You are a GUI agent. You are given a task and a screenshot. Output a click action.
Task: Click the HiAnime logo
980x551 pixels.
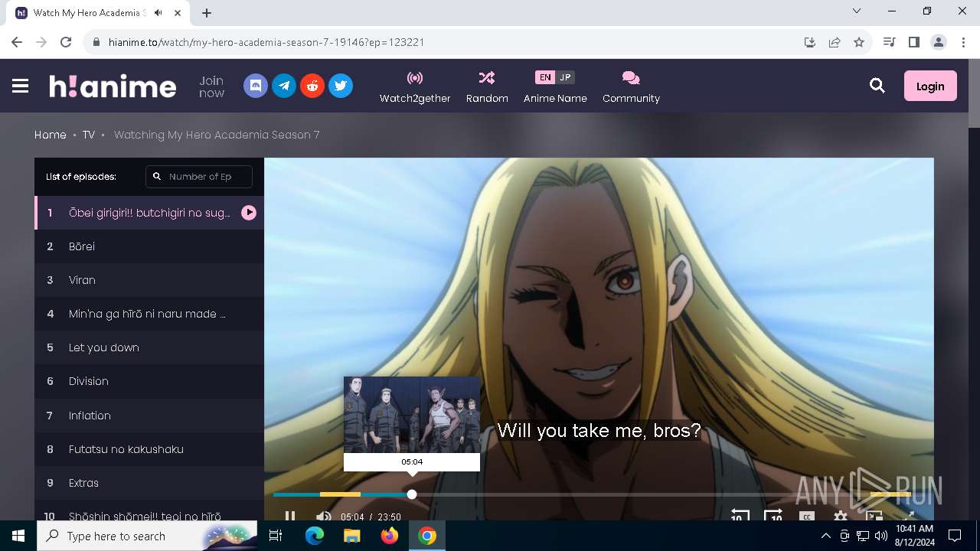tap(113, 86)
